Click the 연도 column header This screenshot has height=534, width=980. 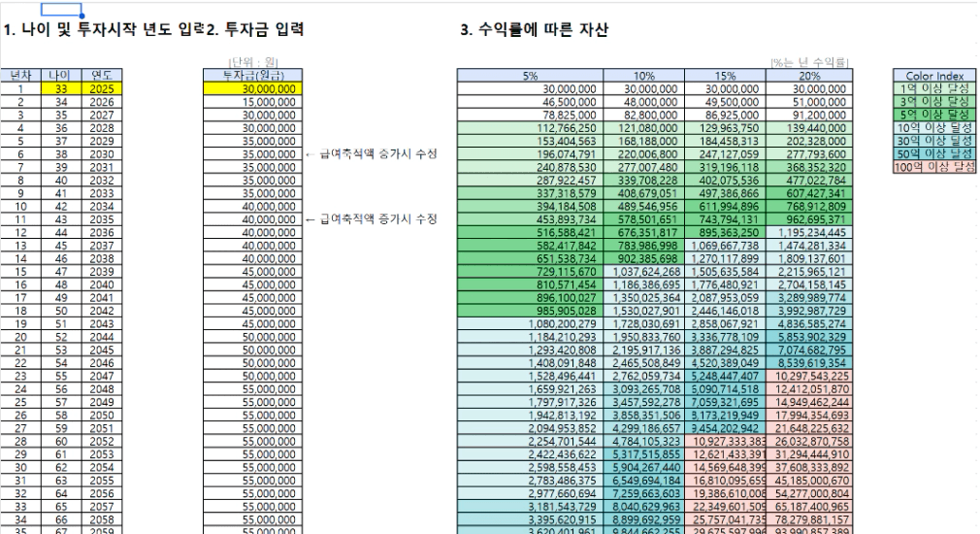(102, 76)
